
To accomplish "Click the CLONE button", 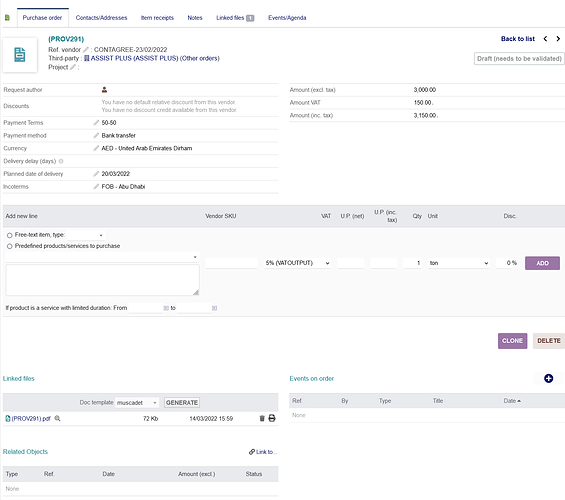I will 512,341.
